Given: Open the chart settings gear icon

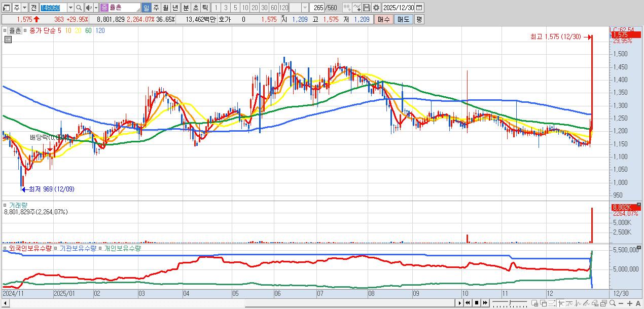Looking at the screenshot, I should coord(376,8).
